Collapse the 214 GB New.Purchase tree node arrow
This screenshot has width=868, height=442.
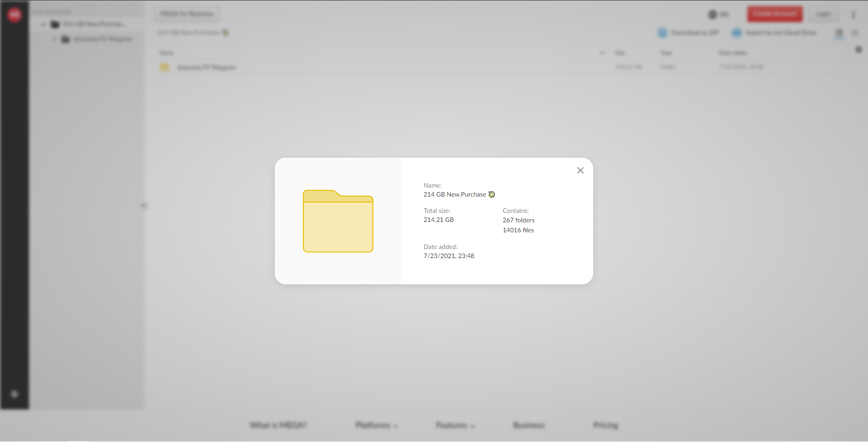[x=43, y=24]
